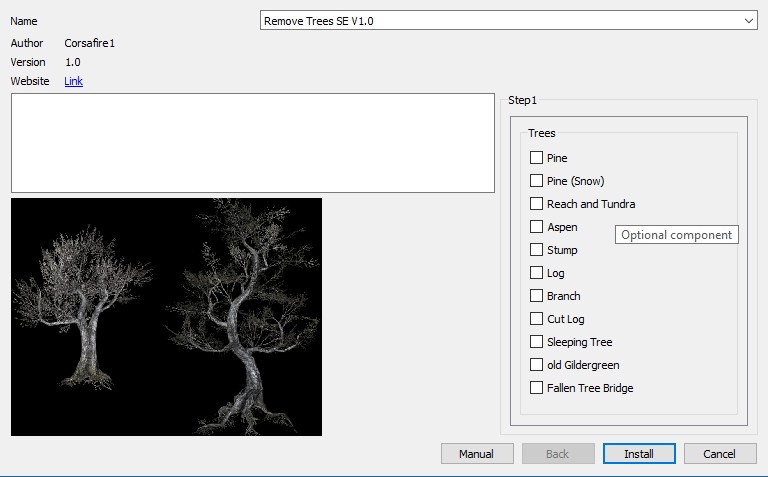Click the tree preview image
768x477 pixels.
click(x=166, y=316)
